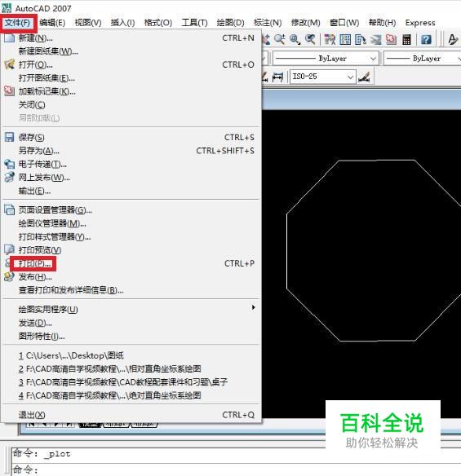Screen dimensions: 461x476
Task: Open 页面设置管理器(G)... menu entry
Action: tap(130, 209)
